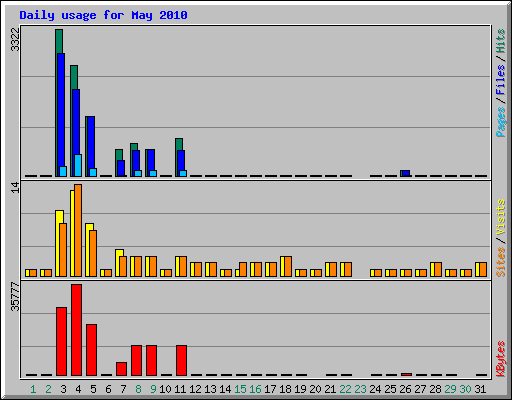Click the day 25 axis label
This screenshot has height=400, width=512.
pos(390,389)
